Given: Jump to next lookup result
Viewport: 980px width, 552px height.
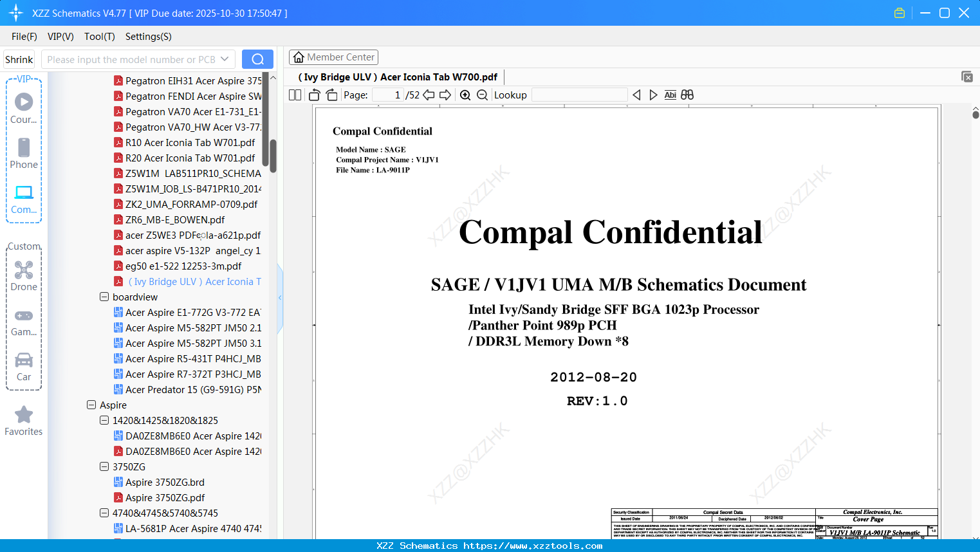Looking at the screenshot, I should pyautogui.click(x=653, y=95).
